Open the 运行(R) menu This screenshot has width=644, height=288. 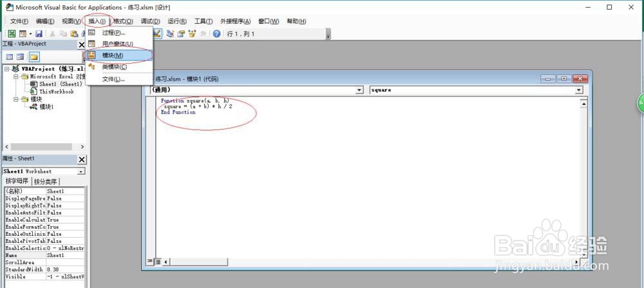pos(177,21)
